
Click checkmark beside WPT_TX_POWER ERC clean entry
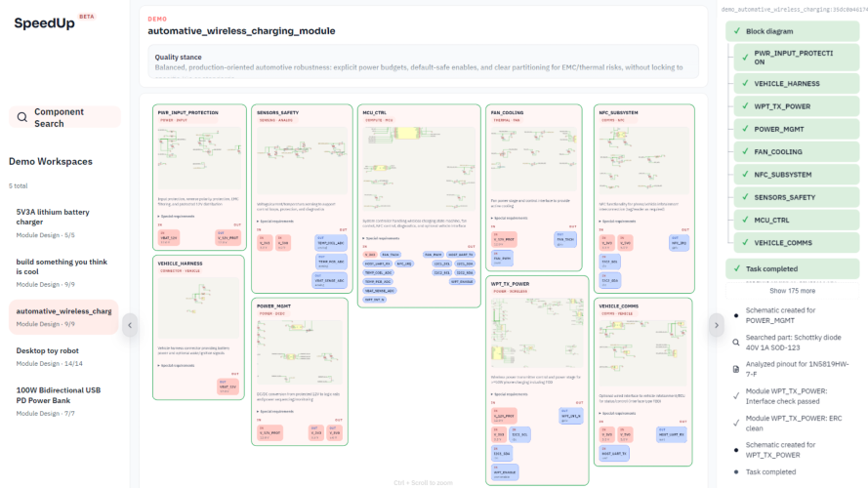point(736,424)
